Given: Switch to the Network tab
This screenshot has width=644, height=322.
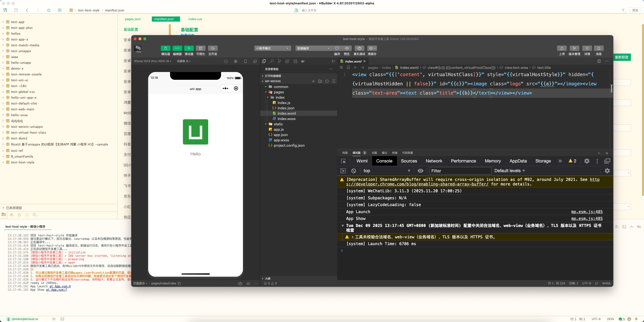Looking at the screenshot, I should tap(434, 161).
